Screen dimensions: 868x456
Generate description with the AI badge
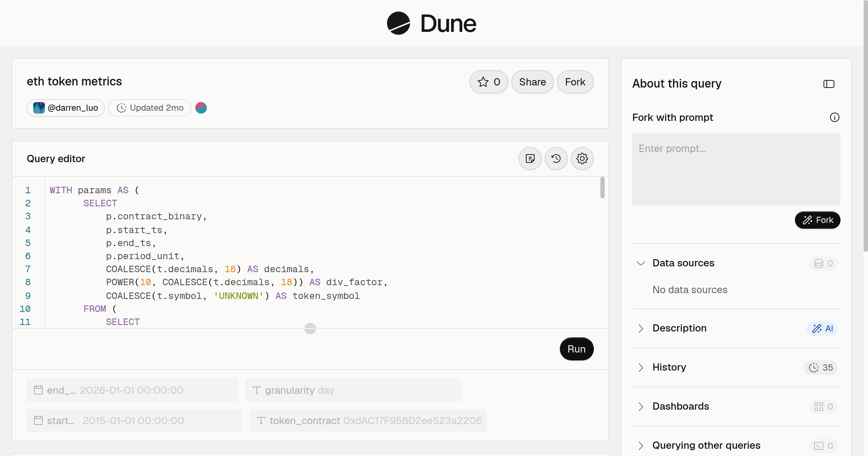(x=822, y=328)
